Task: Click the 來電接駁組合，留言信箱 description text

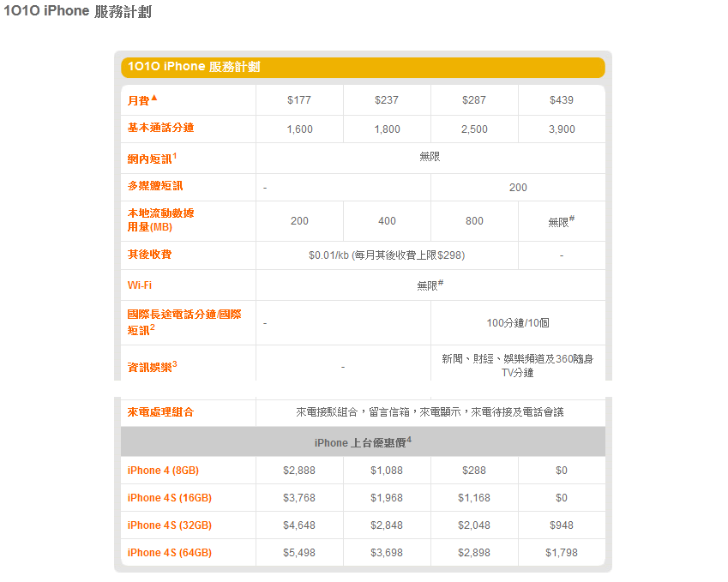Action: click(x=430, y=412)
